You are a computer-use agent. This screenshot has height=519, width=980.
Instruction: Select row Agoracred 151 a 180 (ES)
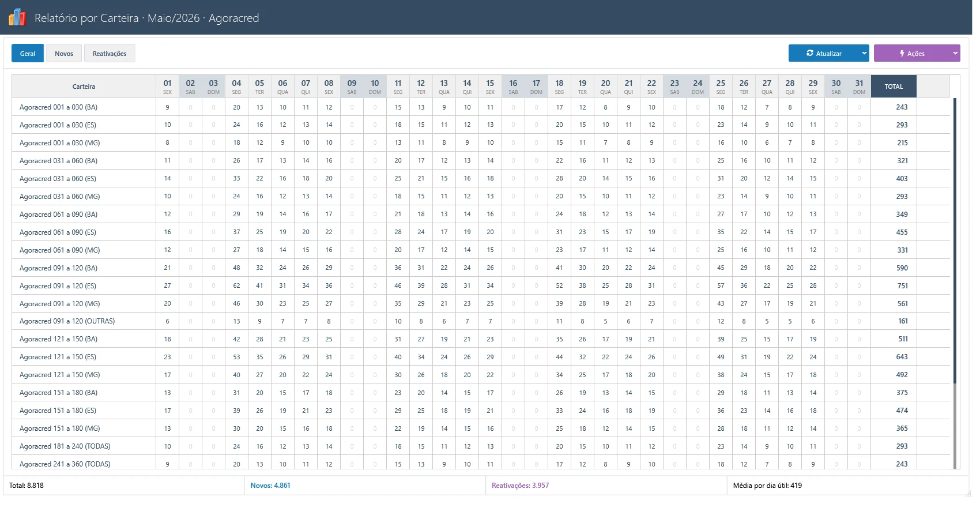[x=481, y=411]
